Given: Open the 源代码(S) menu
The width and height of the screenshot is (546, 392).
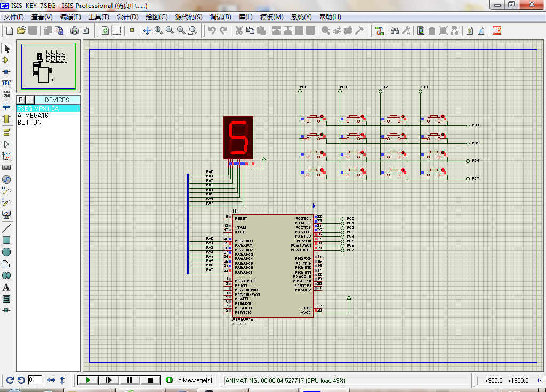Looking at the screenshot, I should point(188,17).
